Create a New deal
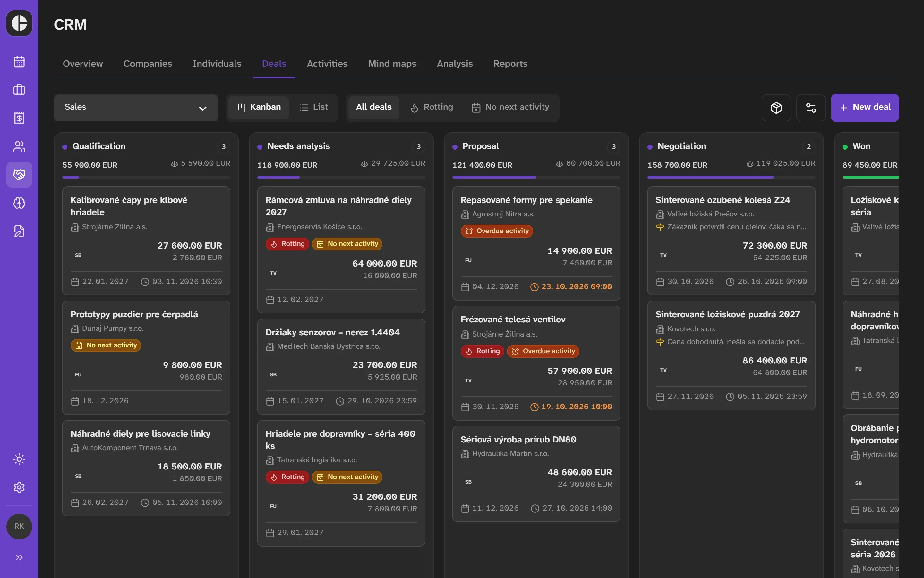The image size is (924, 578). [x=865, y=108]
